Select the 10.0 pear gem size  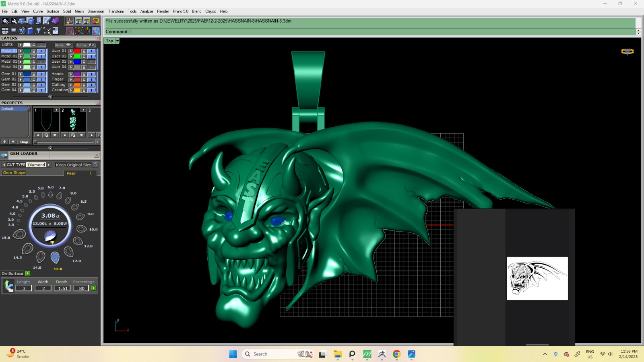[82, 229]
